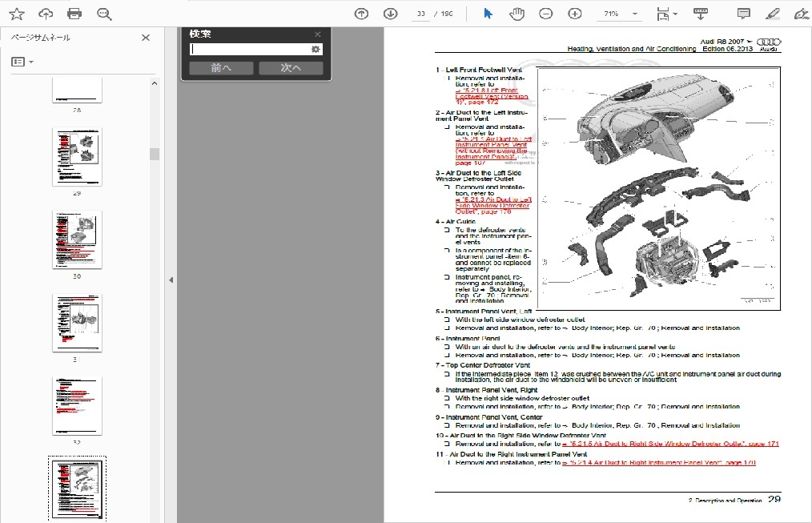Open the comment tool
812x523 pixels.
(x=743, y=14)
